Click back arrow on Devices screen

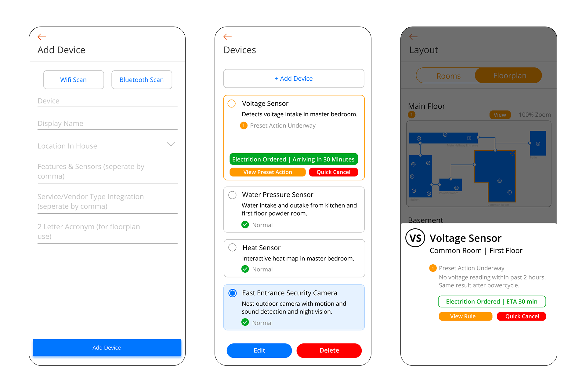pyautogui.click(x=227, y=37)
